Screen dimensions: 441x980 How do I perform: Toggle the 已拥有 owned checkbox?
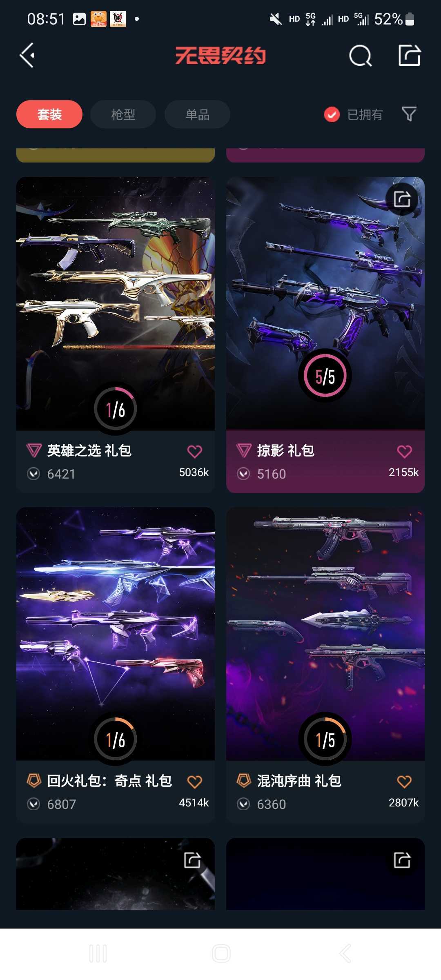pyautogui.click(x=332, y=115)
